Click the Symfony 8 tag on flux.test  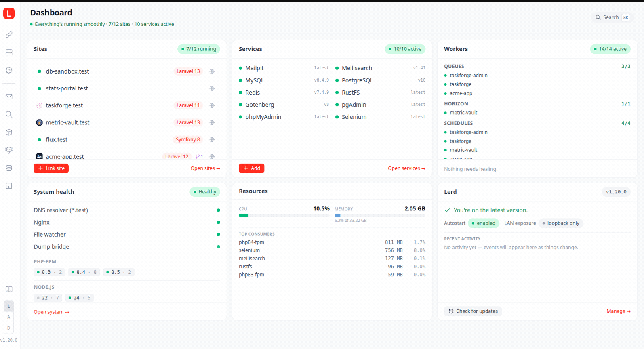coord(188,140)
